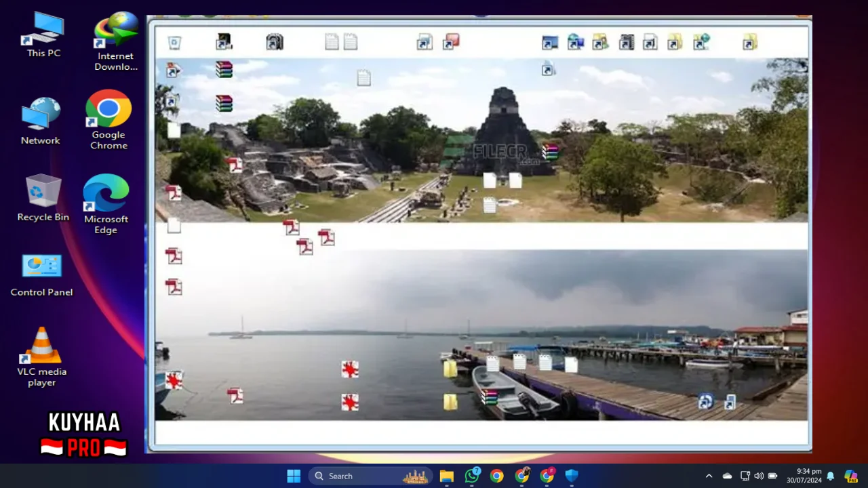Open the OneDrive cloud tray icon
868x488 pixels.
point(727,476)
